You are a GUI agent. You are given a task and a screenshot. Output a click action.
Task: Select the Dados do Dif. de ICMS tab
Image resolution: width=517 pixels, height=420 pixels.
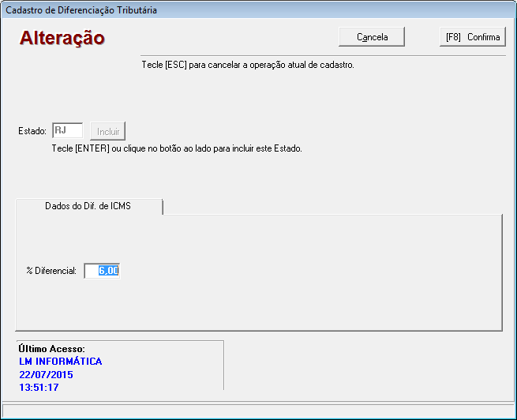tap(88, 206)
